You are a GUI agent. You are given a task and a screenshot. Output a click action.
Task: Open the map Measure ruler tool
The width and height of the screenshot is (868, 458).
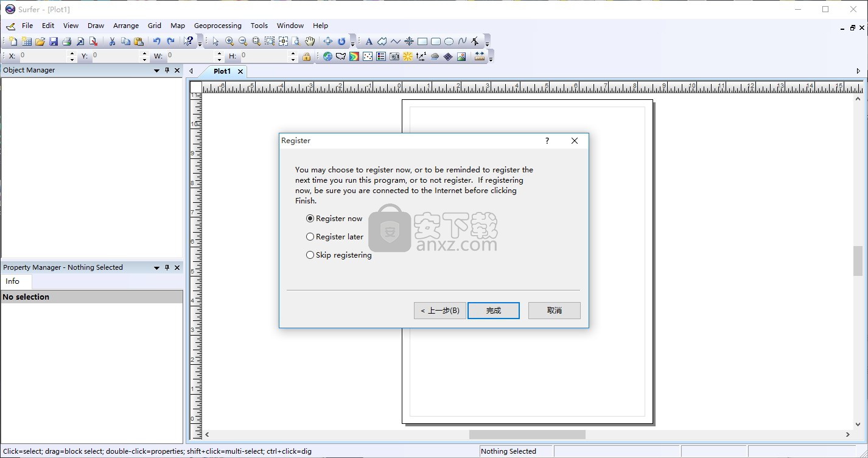(480, 57)
